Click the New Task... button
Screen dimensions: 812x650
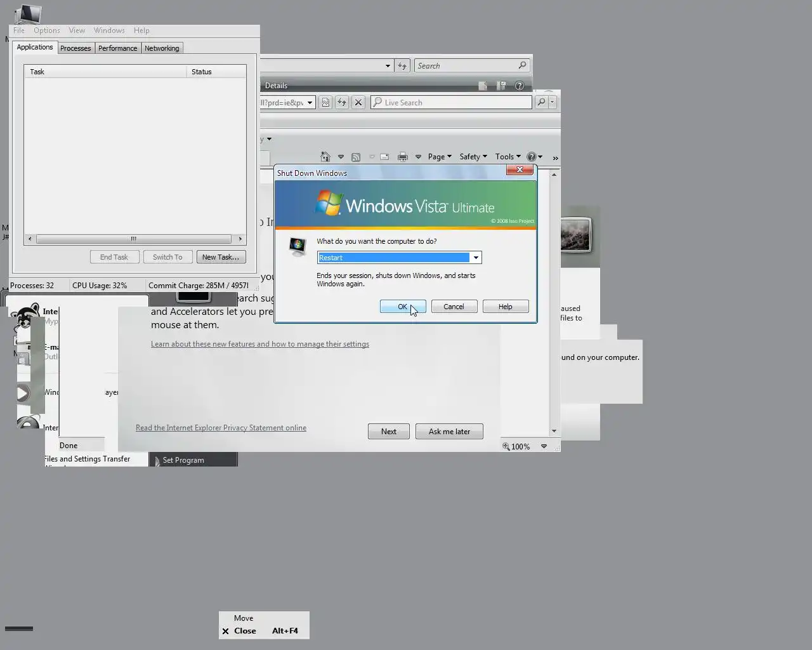point(221,257)
